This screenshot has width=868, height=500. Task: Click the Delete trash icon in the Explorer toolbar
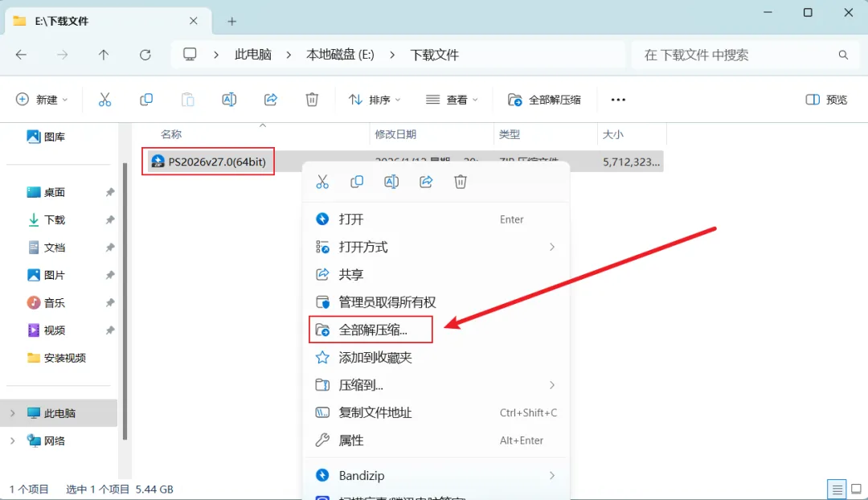(x=312, y=100)
